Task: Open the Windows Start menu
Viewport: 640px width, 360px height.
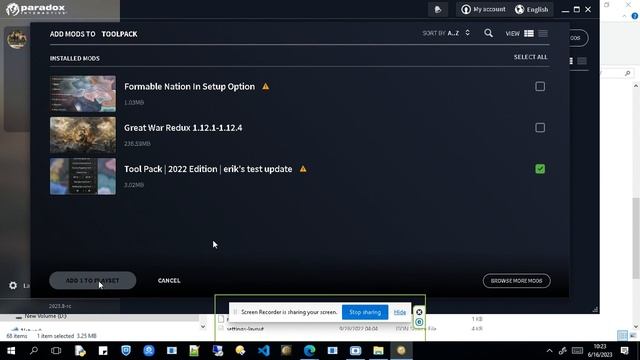Action: pos(11,351)
